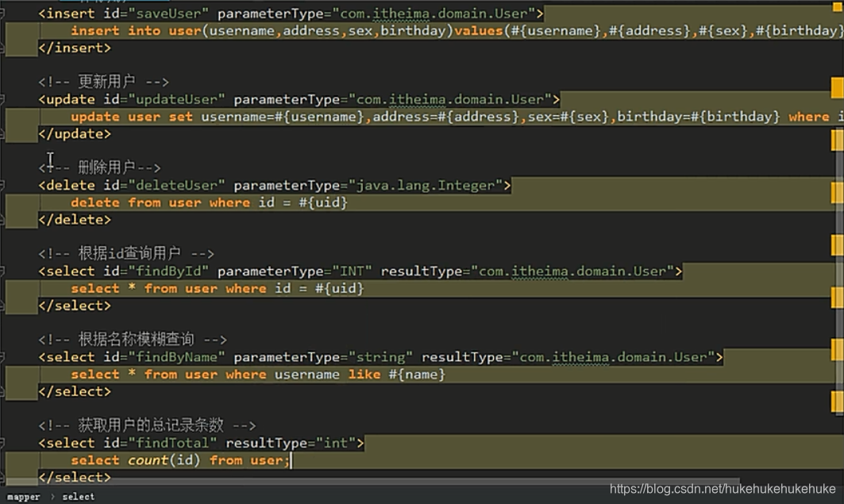The height and width of the screenshot is (504, 844).
Task: Click the "update user set" statement start
Action: (132, 117)
